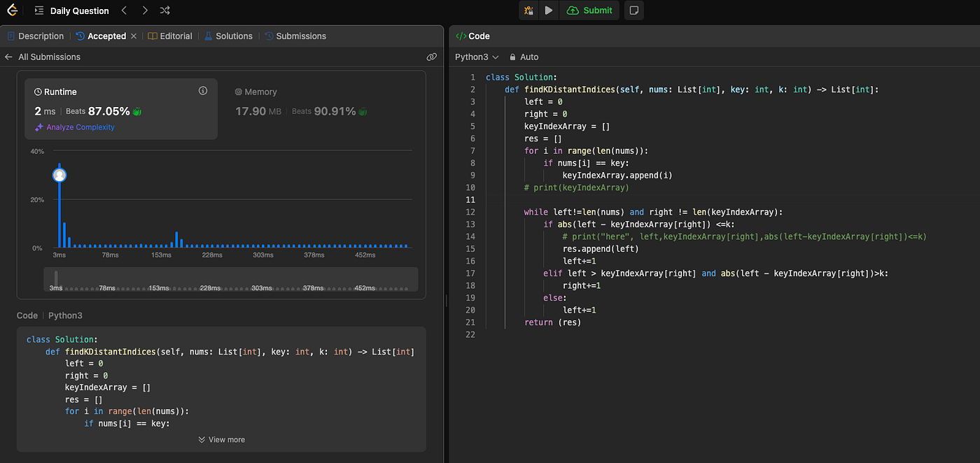Switch to the Editorial tab
This screenshot has width=980, height=463.
pyautogui.click(x=170, y=36)
